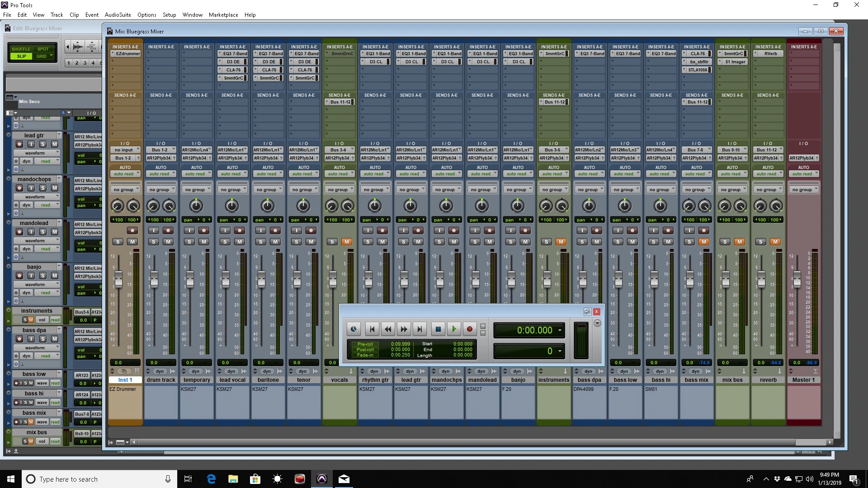This screenshot has height=488, width=868.
Task: Click the Return to Zero transport button
Action: (372, 329)
